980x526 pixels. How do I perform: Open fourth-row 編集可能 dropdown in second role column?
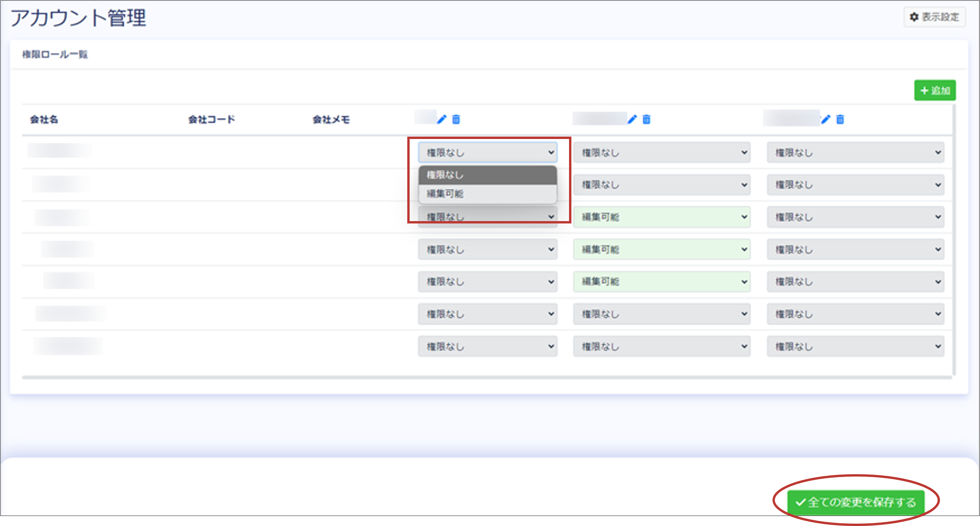(662, 249)
